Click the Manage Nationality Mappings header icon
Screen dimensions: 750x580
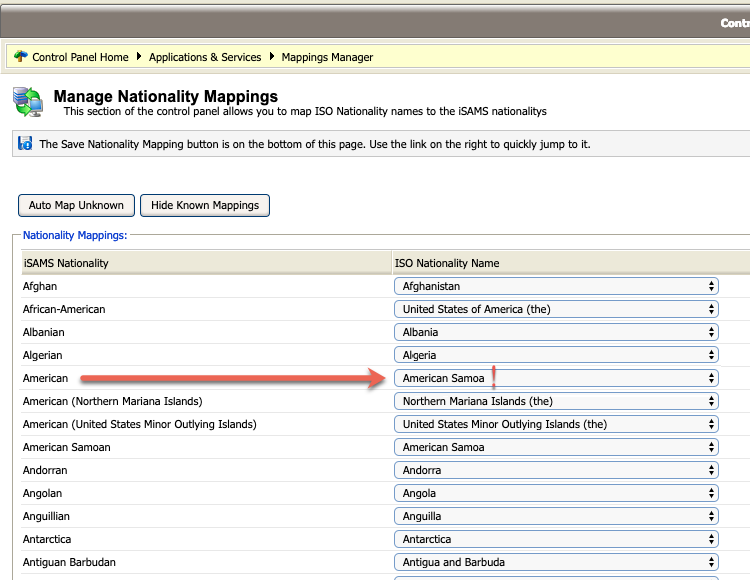click(26, 102)
